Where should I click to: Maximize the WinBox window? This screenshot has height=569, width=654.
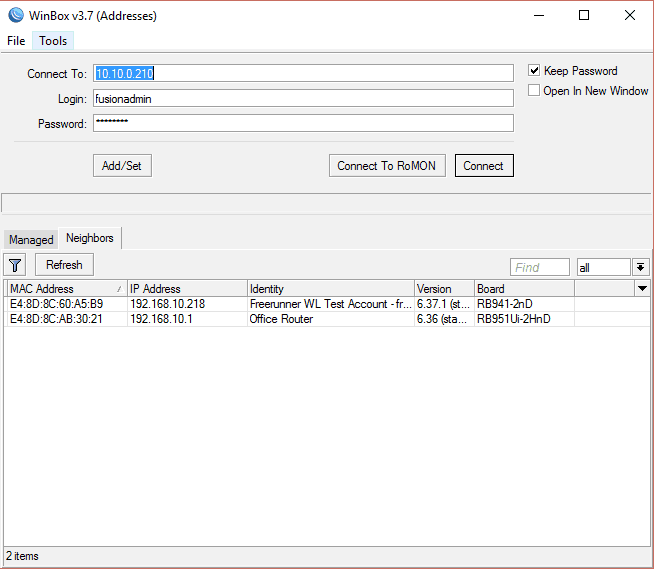point(584,15)
